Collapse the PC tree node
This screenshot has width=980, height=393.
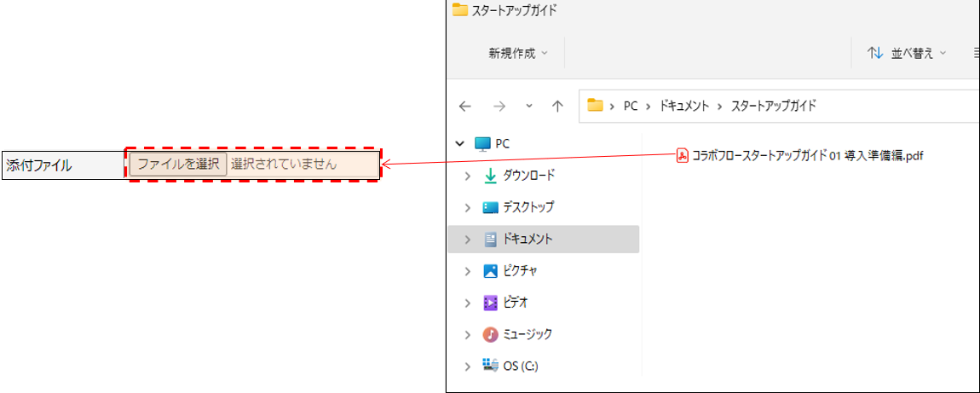click(x=461, y=144)
